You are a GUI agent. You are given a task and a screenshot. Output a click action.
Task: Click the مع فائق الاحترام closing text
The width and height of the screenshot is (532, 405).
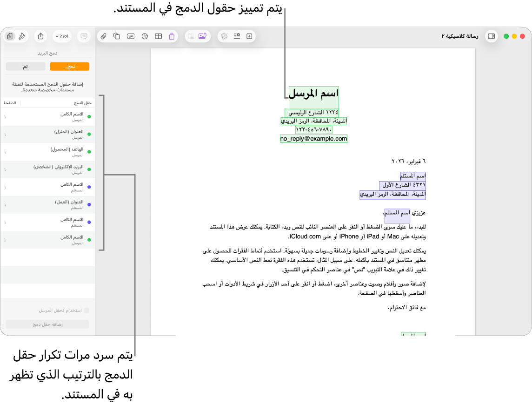click(407, 308)
